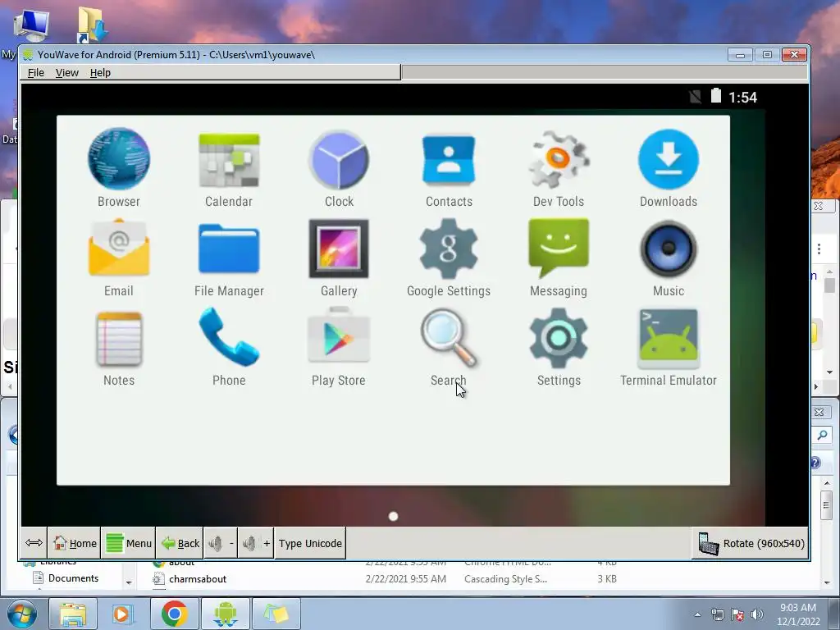
Task: Click the home screen page indicator dot
Action: click(x=393, y=517)
